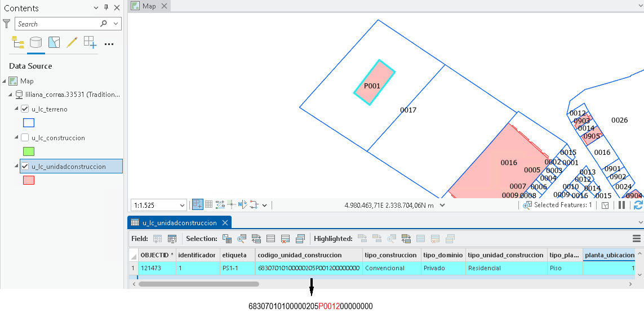Click the table horizontal scrollbar thumb
This screenshot has width=644, height=326.
pos(199,284)
